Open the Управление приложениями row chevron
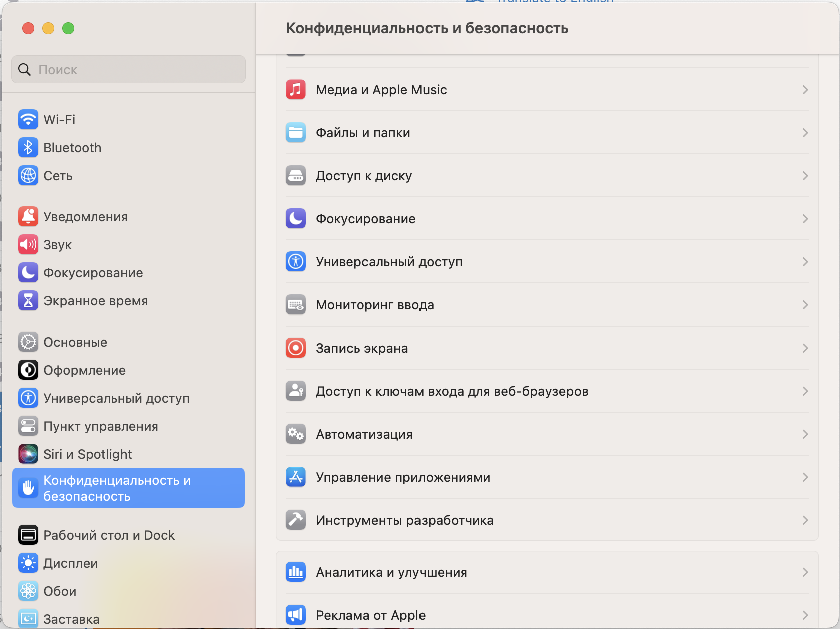This screenshot has height=629, width=840. pos(805,477)
